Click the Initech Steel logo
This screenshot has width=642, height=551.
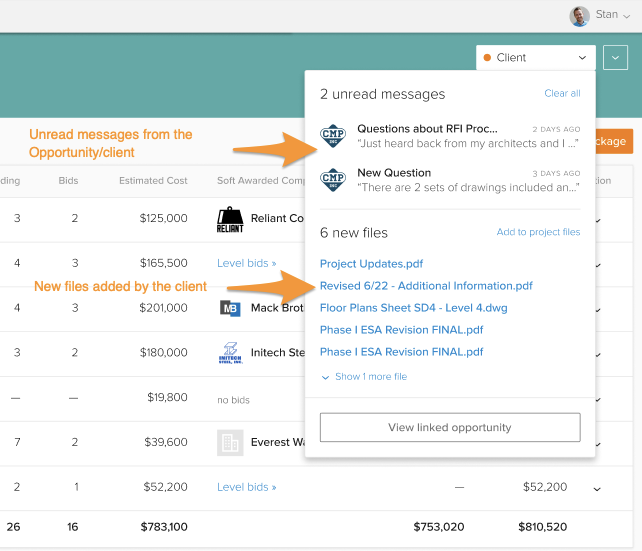point(230,353)
